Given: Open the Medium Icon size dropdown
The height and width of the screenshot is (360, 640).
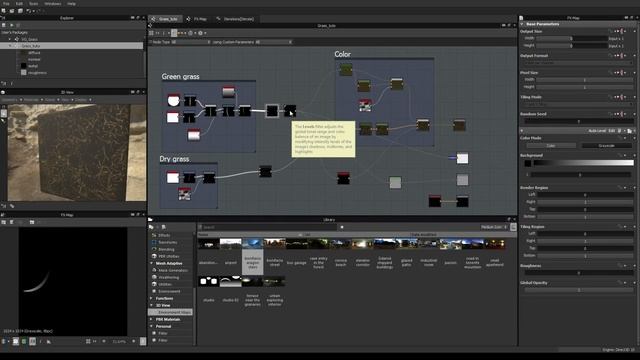Looking at the screenshot, I should (494, 227).
